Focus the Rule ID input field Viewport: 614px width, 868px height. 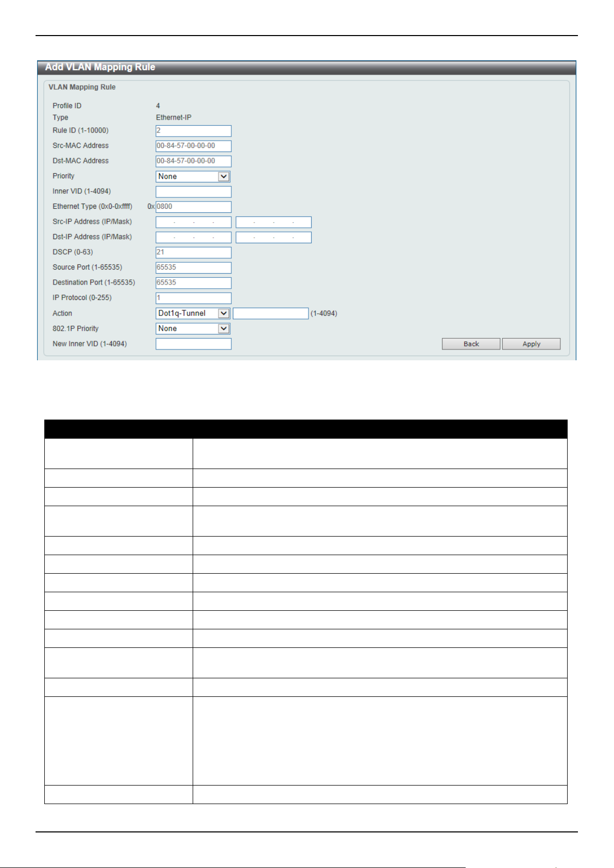[194, 131]
